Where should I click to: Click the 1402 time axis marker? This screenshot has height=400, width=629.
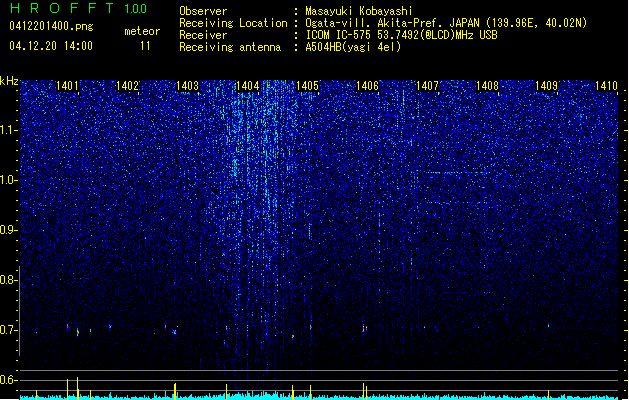click(x=127, y=85)
